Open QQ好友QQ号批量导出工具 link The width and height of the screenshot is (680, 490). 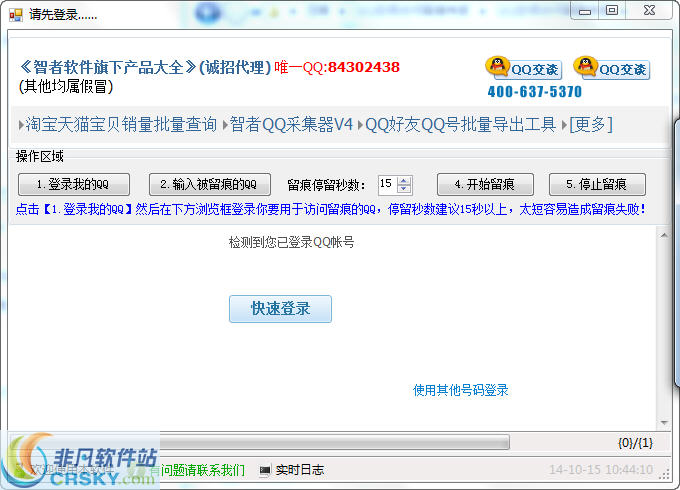(x=461, y=125)
